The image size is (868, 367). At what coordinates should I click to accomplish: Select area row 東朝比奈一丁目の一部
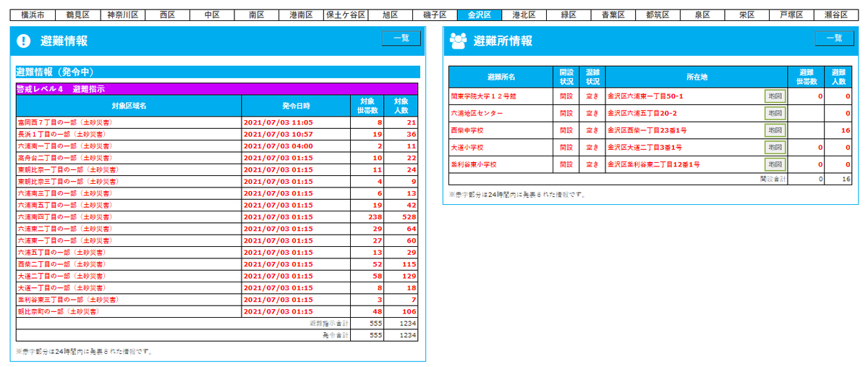point(217,169)
